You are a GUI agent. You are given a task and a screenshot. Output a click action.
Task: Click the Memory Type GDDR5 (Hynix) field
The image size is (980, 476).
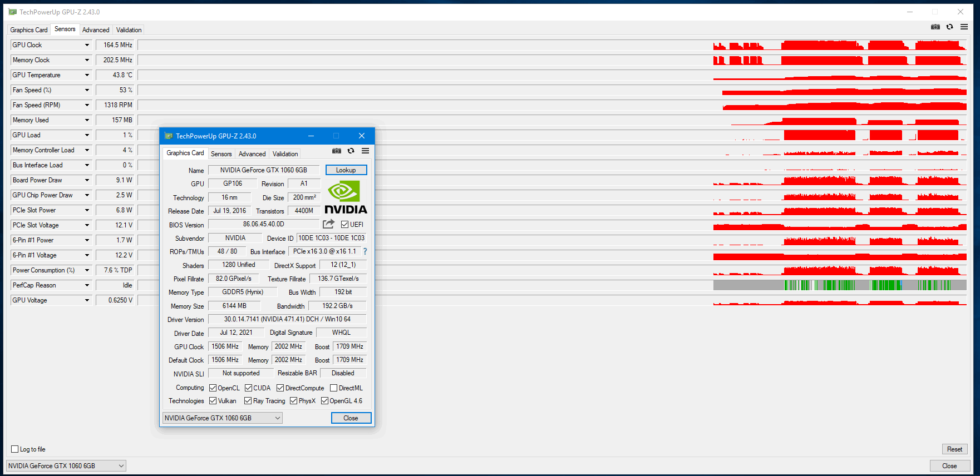(243, 292)
